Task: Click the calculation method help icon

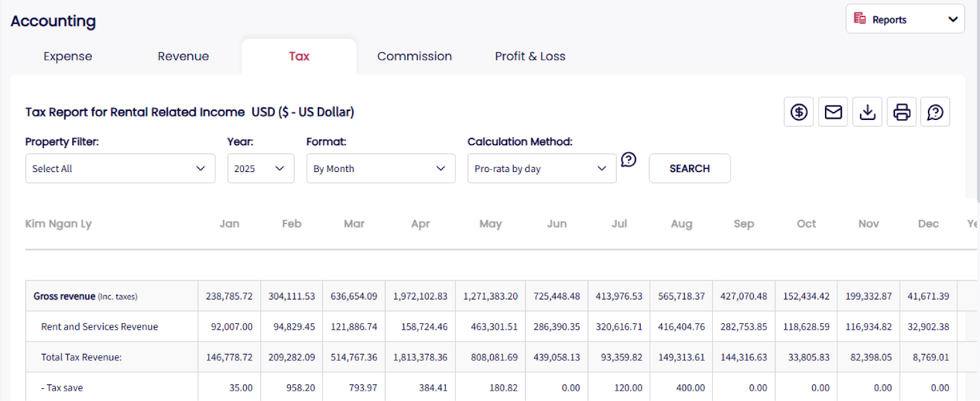Action: click(628, 160)
